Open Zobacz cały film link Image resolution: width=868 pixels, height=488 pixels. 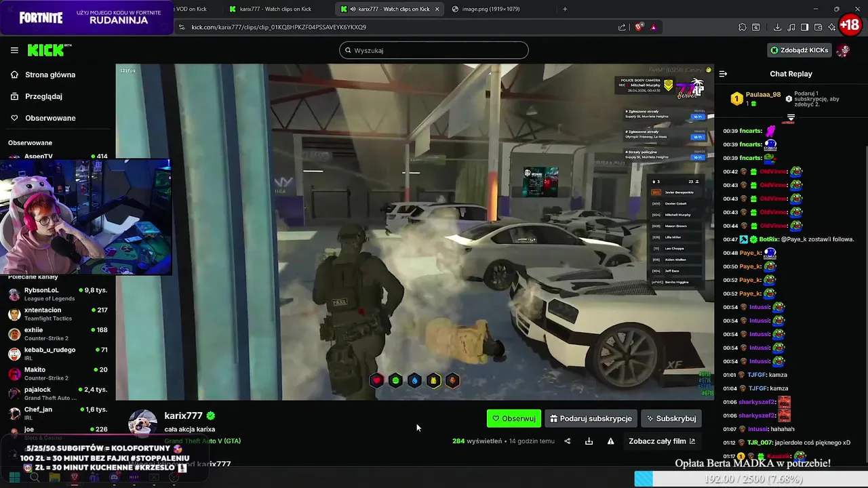(x=662, y=441)
